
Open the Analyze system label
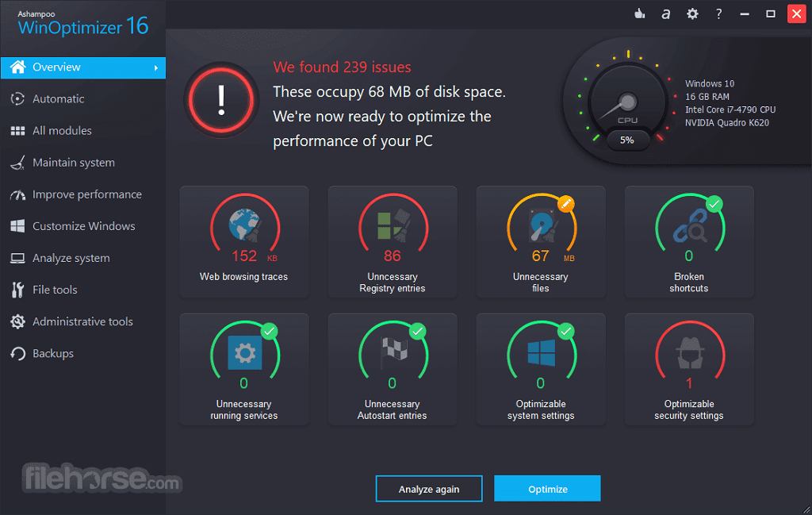click(71, 258)
